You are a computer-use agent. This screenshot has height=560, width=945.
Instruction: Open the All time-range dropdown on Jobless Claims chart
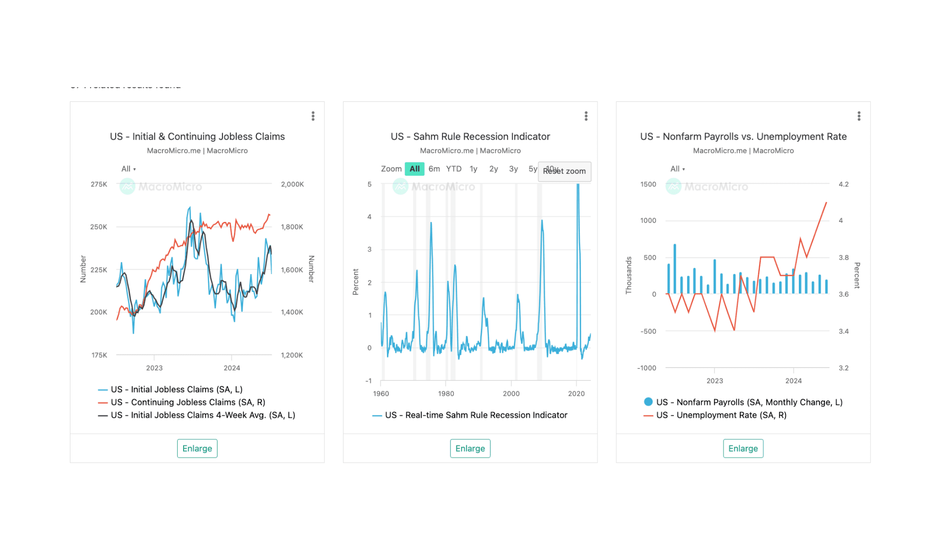pyautogui.click(x=127, y=169)
